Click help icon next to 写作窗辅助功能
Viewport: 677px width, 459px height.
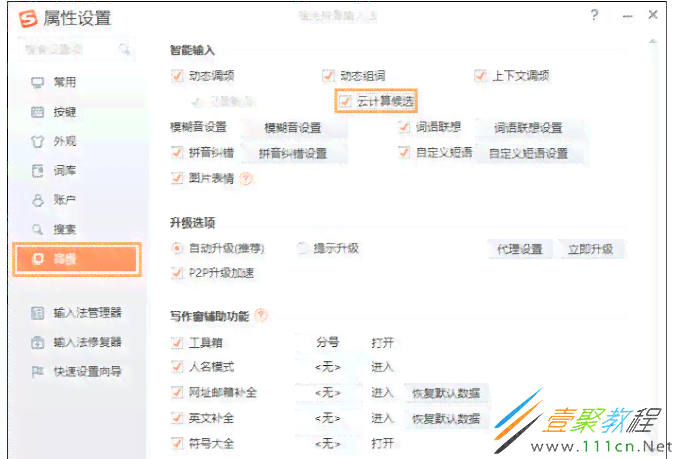point(261,315)
